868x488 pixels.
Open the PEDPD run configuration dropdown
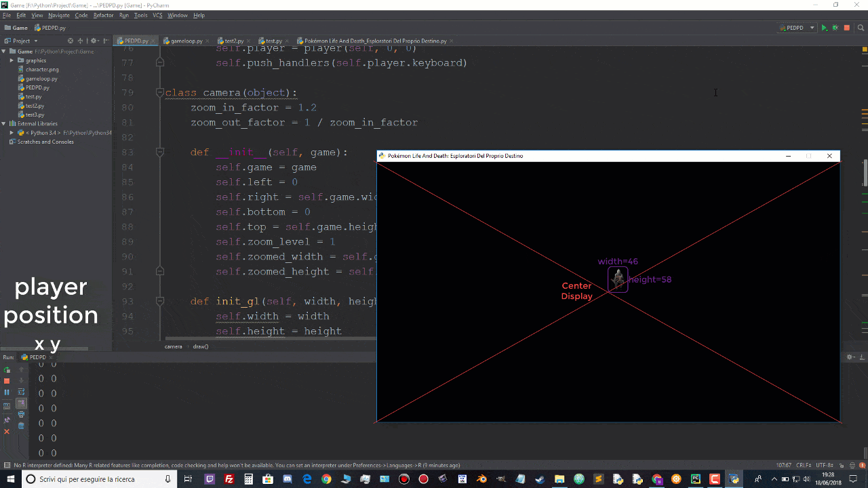pyautogui.click(x=797, y=28)
